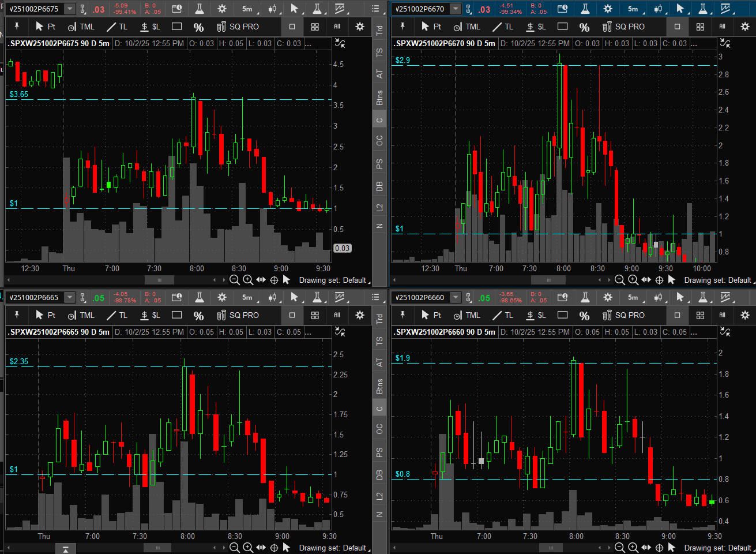Click the $3.65 price level label
Viewport: 756px width, 554px height.
tap(19, 94)
